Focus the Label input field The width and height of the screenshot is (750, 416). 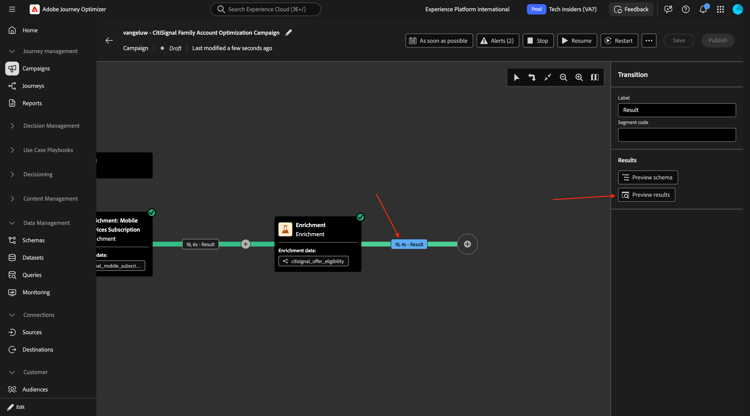pos(677,110)
